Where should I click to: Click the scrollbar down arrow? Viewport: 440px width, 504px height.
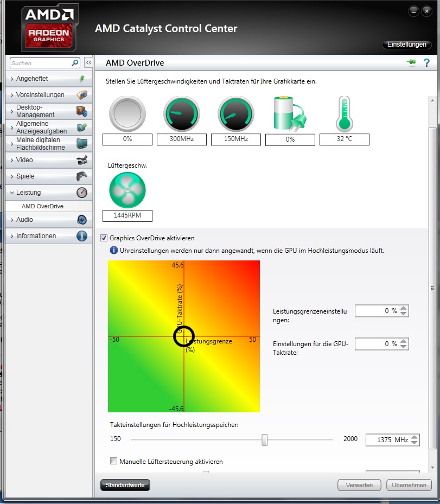432,467
